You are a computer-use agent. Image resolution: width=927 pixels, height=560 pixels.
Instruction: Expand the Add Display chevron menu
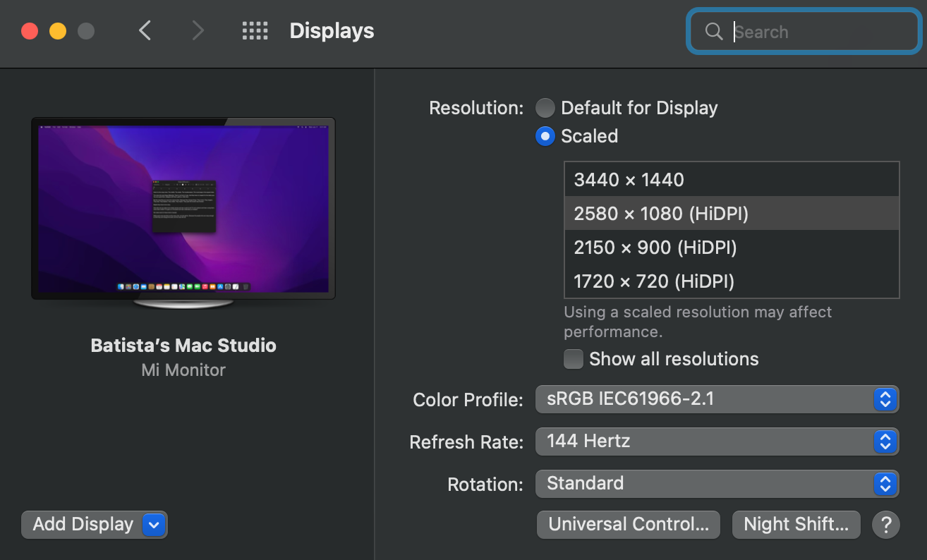coord(154,524)
